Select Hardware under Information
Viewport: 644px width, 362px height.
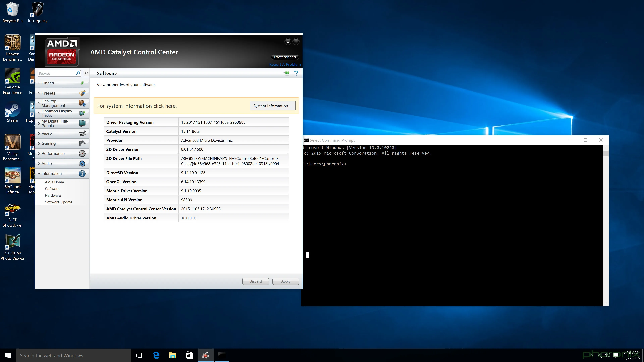53,195
